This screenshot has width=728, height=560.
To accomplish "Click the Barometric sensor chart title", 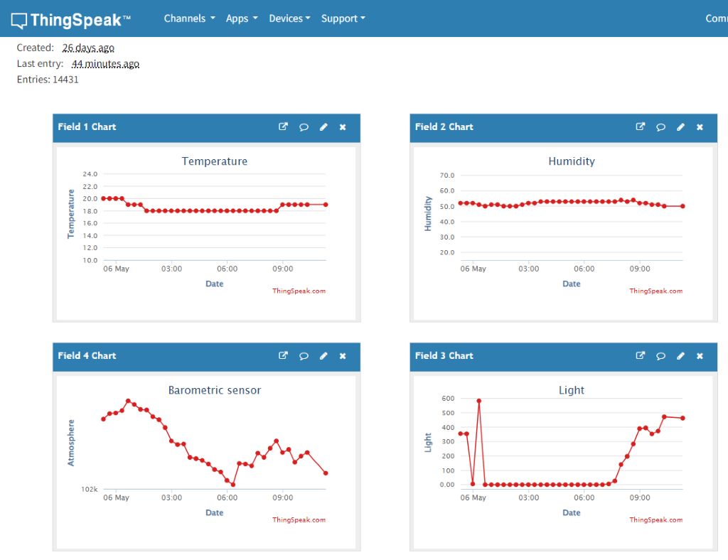I will [x=215, y=390].
